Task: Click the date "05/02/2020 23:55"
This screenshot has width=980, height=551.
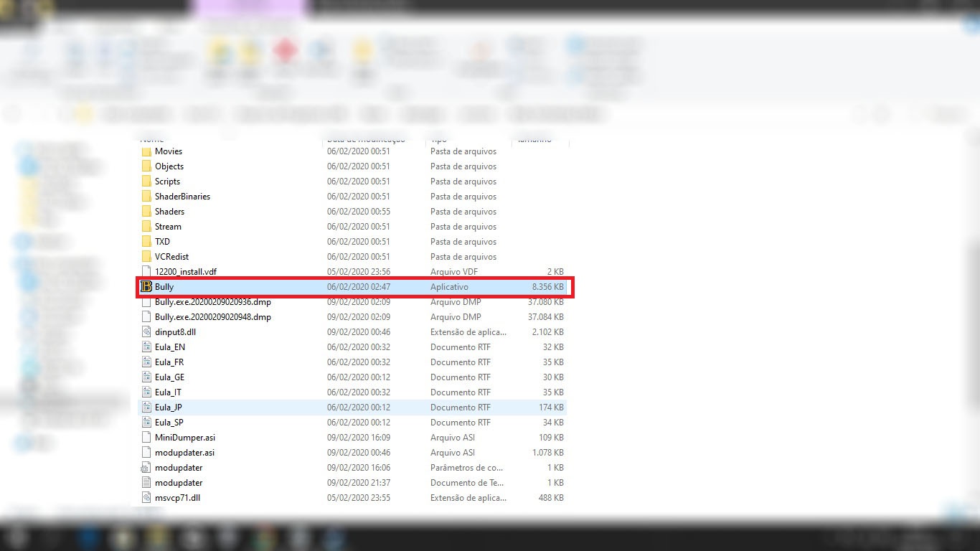Action: [x=359, y=498]
